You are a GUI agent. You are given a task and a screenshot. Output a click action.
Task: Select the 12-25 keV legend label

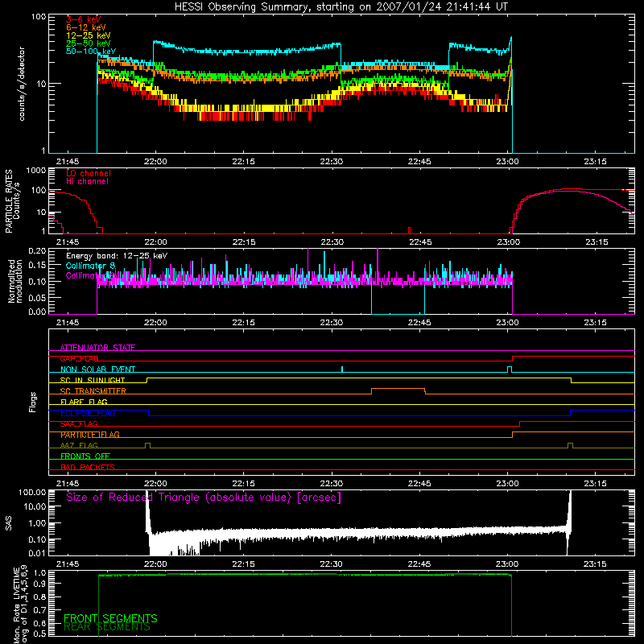click(x=89, y=35)
